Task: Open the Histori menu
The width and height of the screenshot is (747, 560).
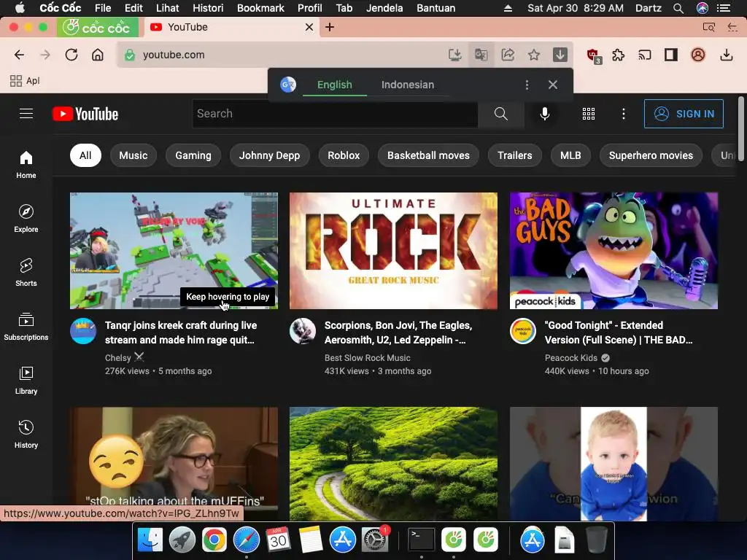Action: [x=208, y=8]
